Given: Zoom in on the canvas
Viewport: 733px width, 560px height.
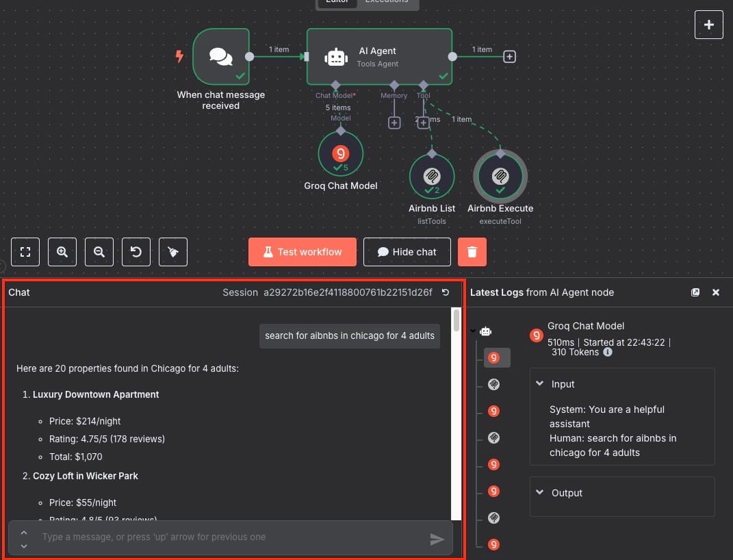Looking at the screenshot, I should coord(62,252).
